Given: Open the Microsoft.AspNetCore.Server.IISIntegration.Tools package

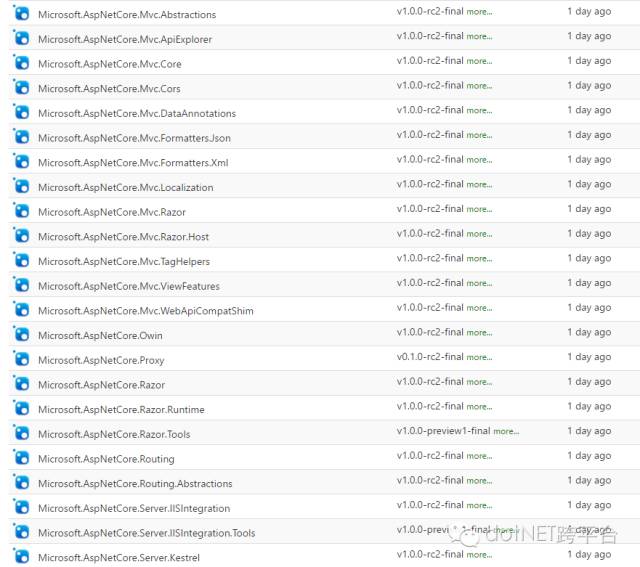Looking at the screenshot, I should click(147, 534).
